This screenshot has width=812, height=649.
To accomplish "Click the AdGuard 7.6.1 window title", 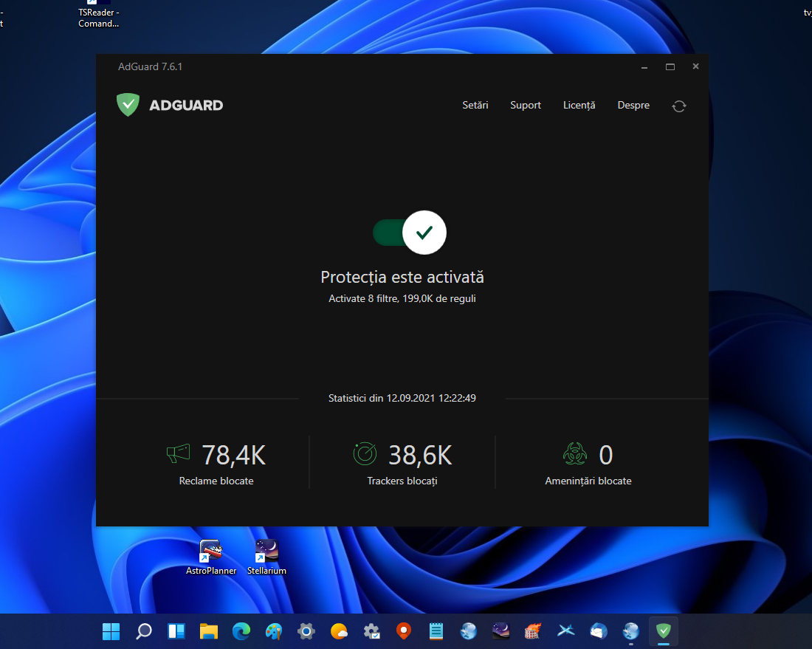I will click(150, 66).
